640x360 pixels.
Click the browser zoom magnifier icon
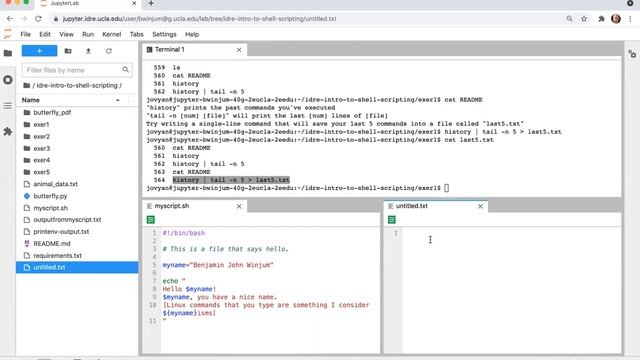click(569, 19)
